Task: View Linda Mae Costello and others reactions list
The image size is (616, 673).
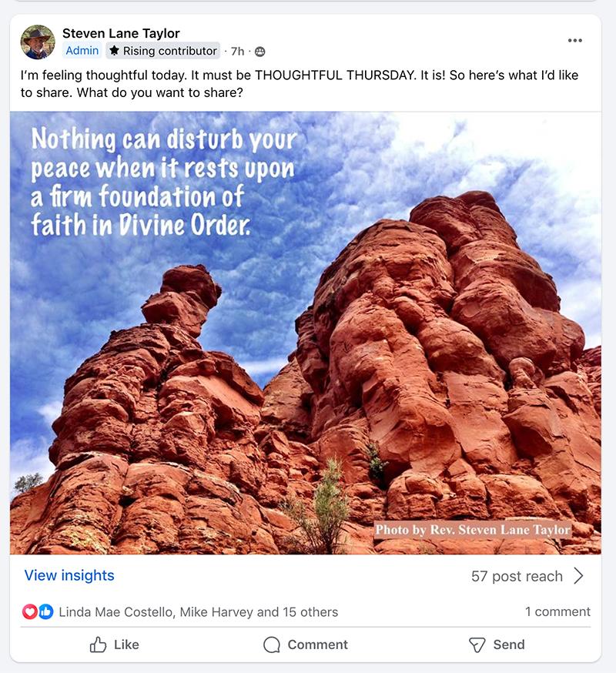Action: [x=199, y=612]
